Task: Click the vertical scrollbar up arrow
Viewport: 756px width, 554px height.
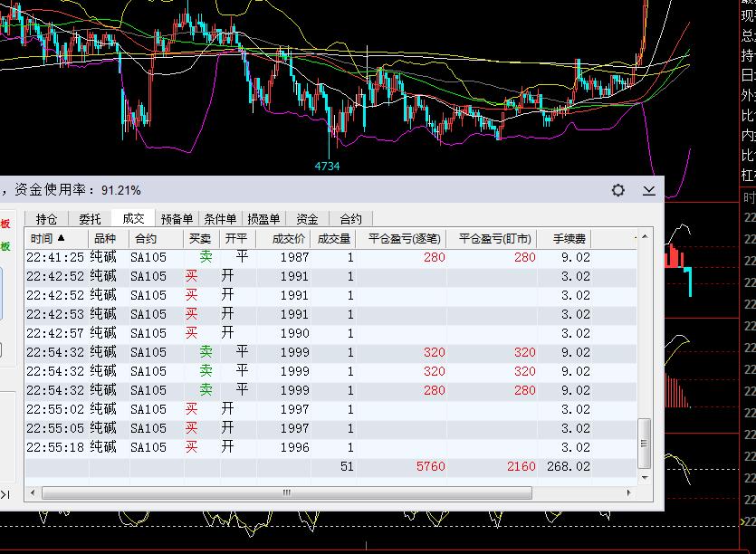Action: pyautogui.click(x=645, y=236)
